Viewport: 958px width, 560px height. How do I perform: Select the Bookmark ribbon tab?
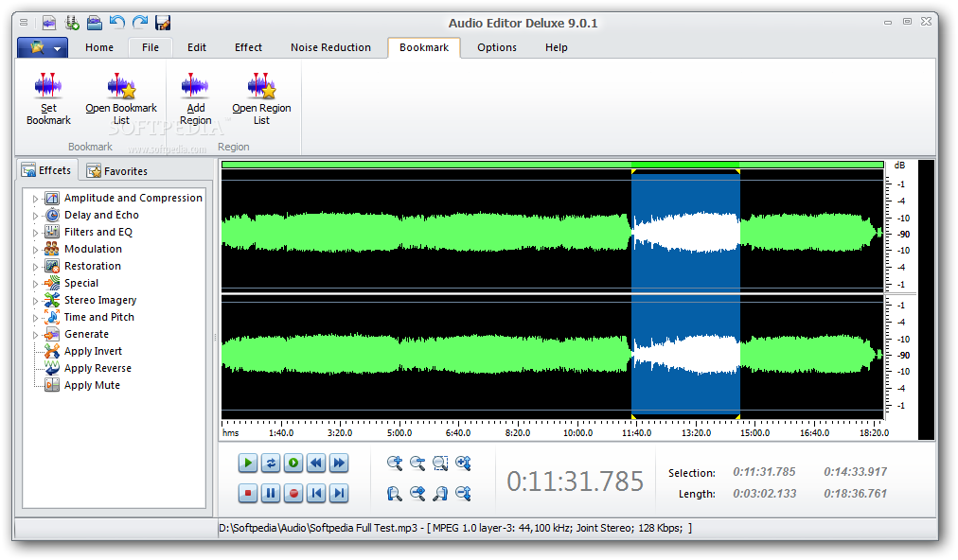tap(424, 47)
